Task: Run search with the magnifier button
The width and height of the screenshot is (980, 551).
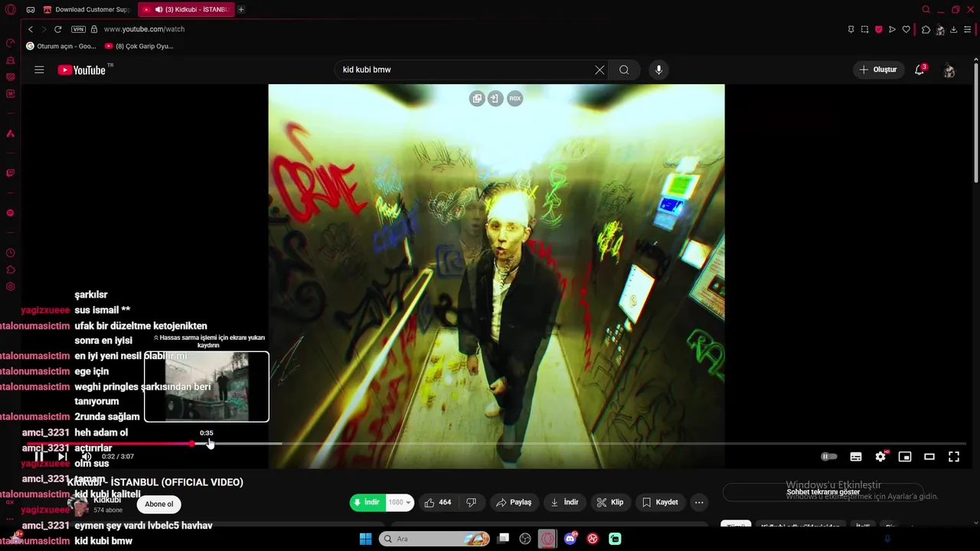Action: (624, 70)
